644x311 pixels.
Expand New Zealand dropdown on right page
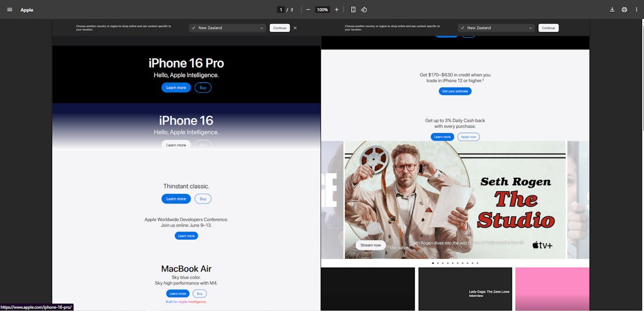[x=496, y=28]
